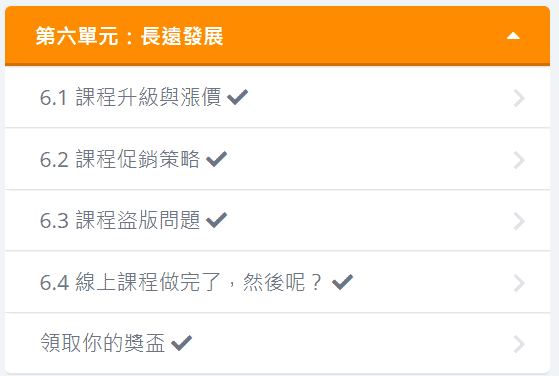Collapse the 第六單元 section with the up arrow
The height and width of the screenshot is (376, 559).
tap(513, 36)
